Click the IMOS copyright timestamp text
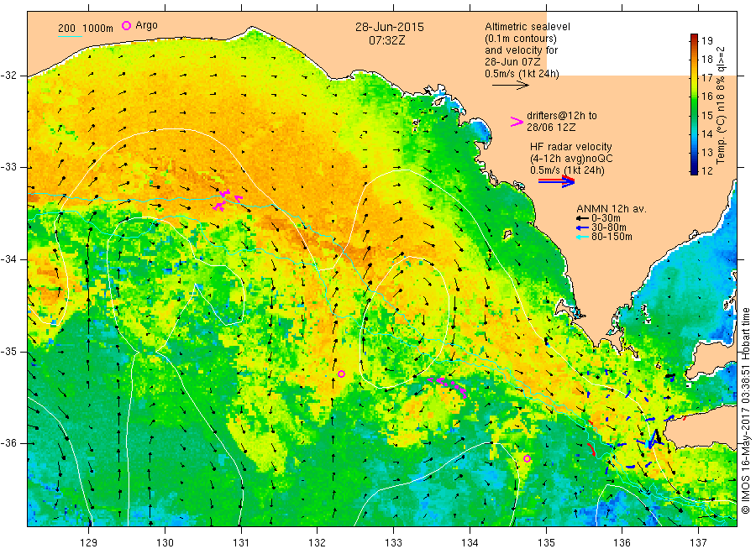Screen dimensions: 756x554 click(746, 410)
